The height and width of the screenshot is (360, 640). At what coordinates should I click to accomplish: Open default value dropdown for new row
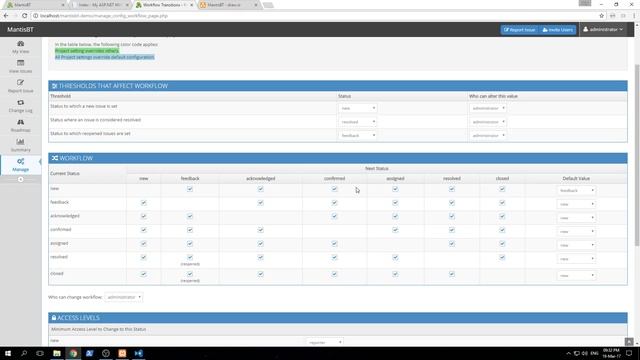(x=576, y=191)
